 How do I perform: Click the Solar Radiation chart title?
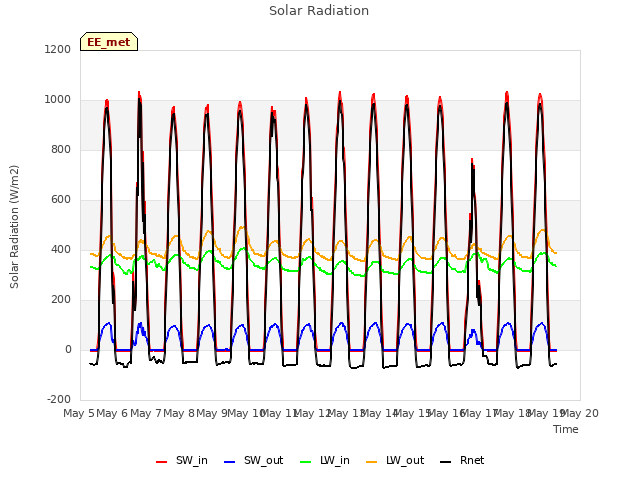coord(319,11)
